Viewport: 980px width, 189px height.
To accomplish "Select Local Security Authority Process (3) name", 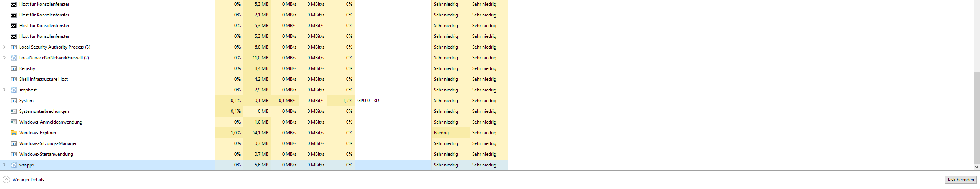I will tap(55, 47).
